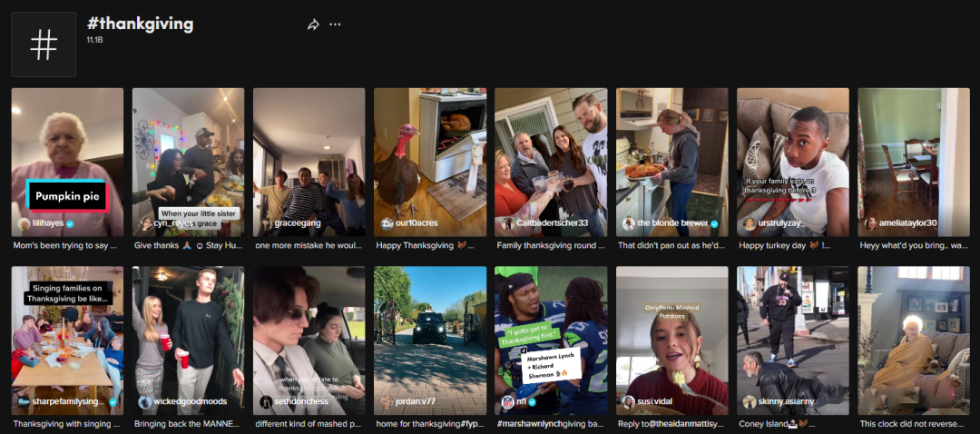Open the Pumpkin pie grandma video
This screenshot has height=434, width=980.
[x=67, y=162]
